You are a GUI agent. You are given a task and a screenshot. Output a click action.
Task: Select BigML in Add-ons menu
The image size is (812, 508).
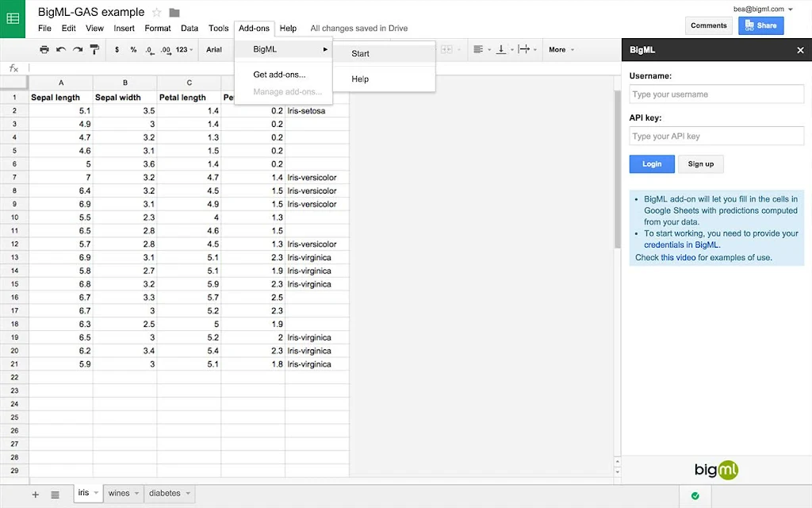(283, 49)
